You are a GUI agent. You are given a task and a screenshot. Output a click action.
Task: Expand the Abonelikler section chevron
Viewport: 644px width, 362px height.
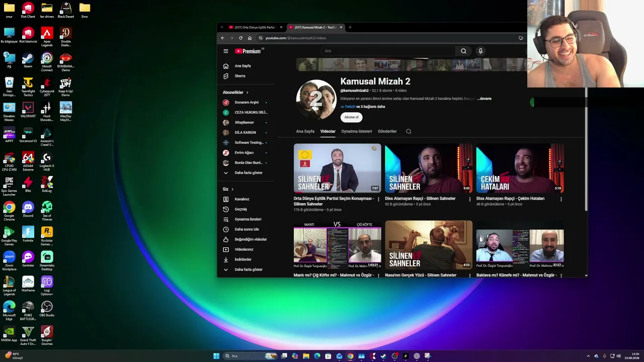pos(247,93)
